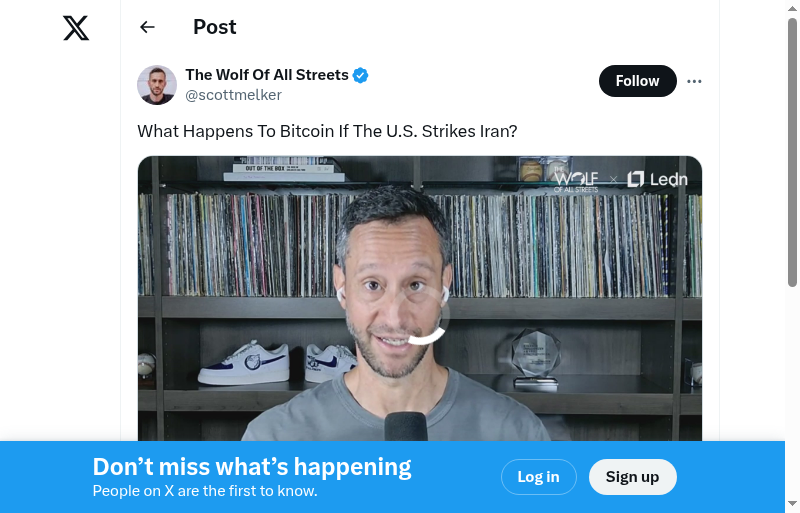
Task: Go back using the arrow icon
Action: (x=147, y=27)
